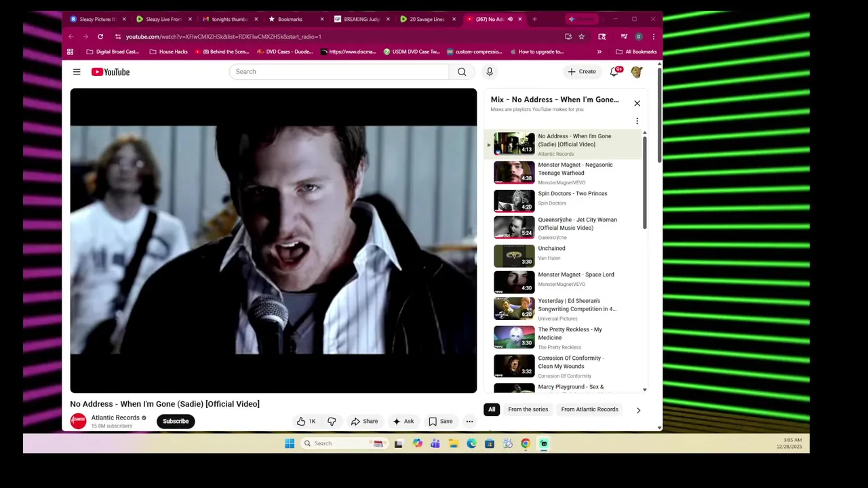Image resolution: width=868 pixels, height=488 pixels.
Task: Click Chrome icon on taskbar
Action: 526,443
